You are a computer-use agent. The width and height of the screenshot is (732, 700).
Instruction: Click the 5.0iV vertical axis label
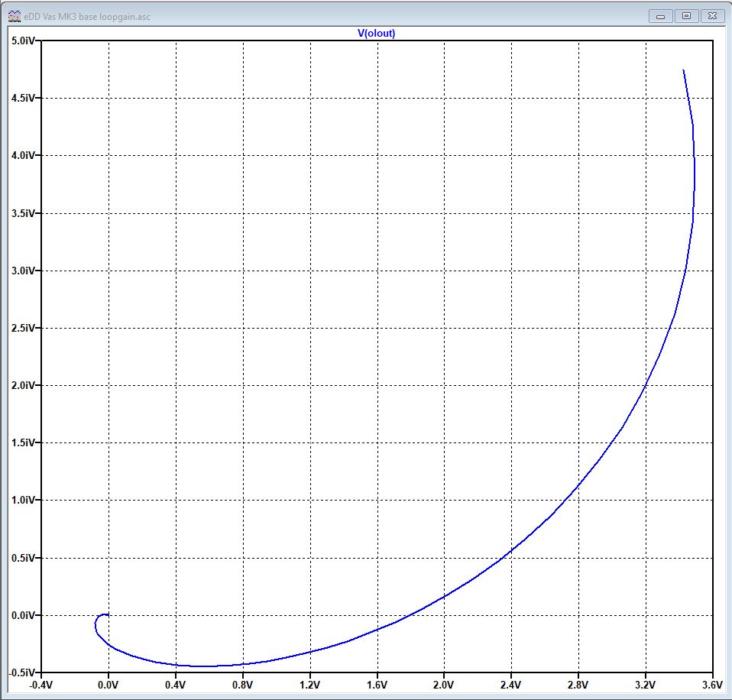coord(23,41)
